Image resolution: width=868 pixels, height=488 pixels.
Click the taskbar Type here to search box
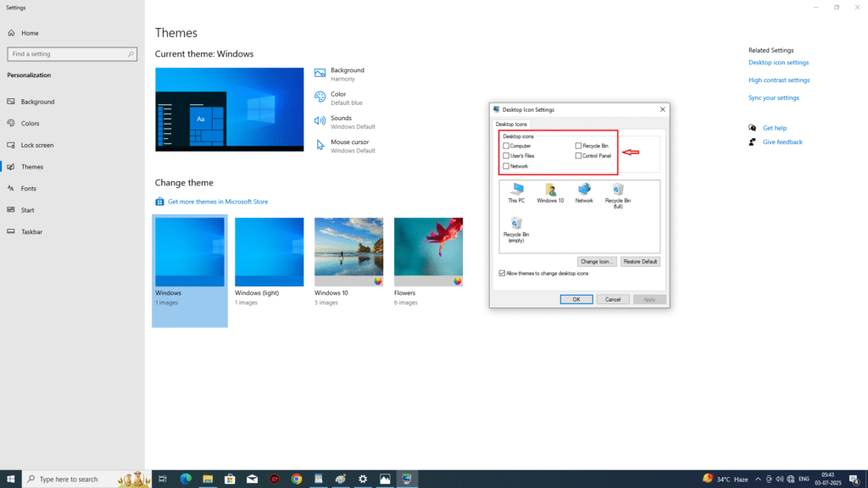pos(86,480)
